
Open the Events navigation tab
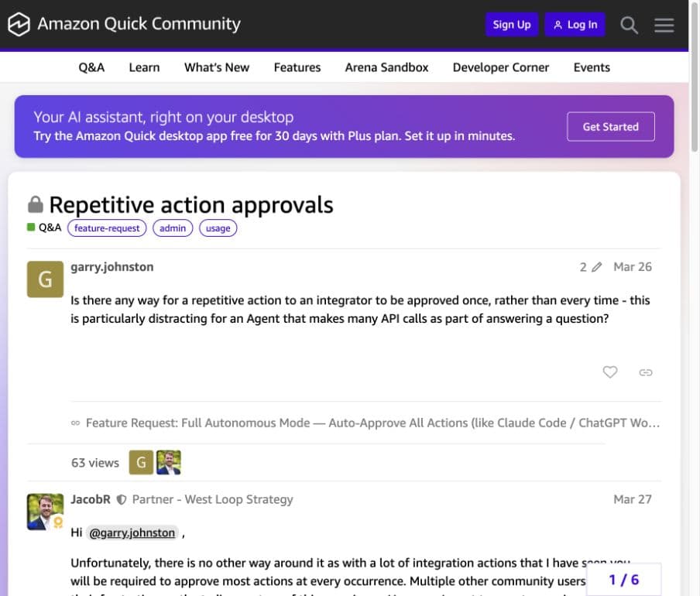592,67
